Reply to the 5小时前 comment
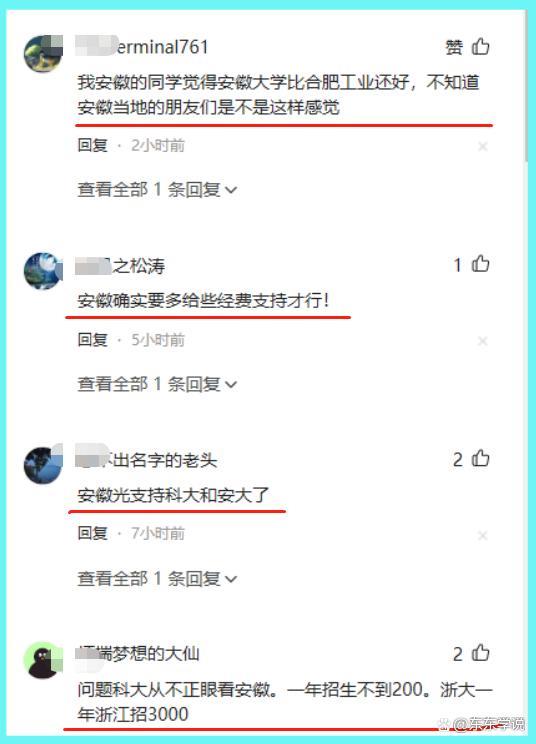The height and width of the screenshot is (744, 536). 93,340
